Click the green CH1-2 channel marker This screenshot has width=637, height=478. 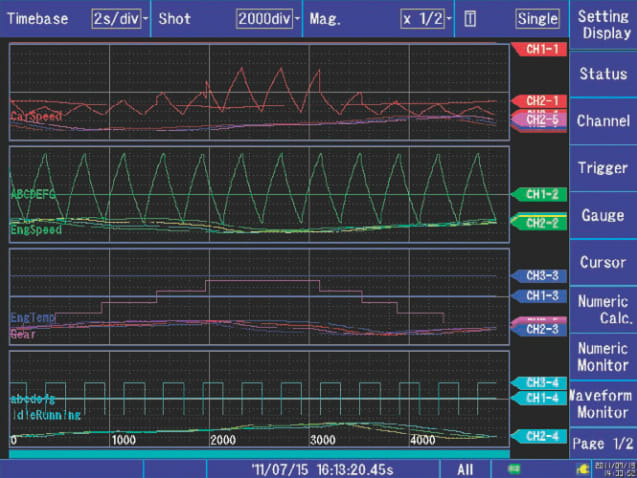point(539,194)
